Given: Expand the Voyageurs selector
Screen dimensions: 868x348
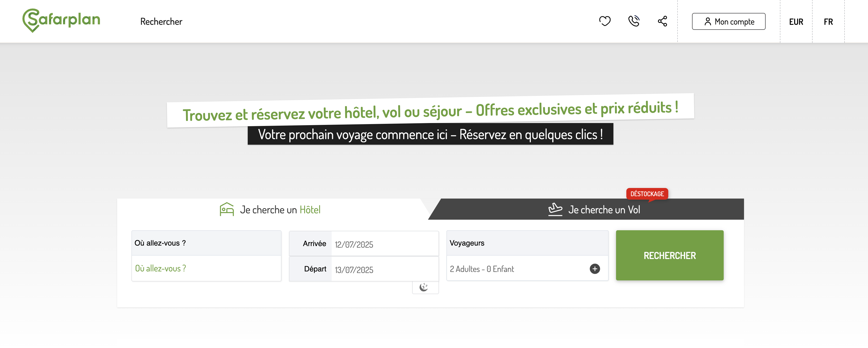Looking at the screenshot, I should point(505,269).
